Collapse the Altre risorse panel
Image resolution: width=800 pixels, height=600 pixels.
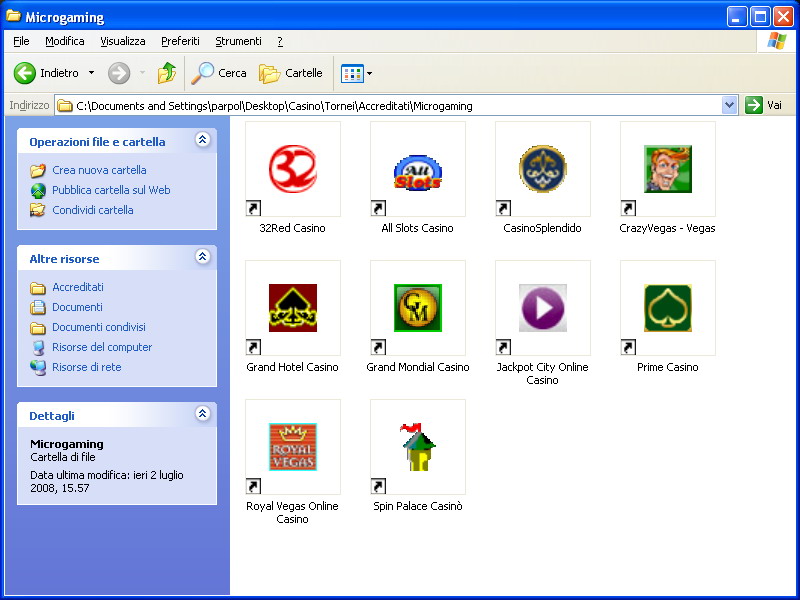point(203,257)
